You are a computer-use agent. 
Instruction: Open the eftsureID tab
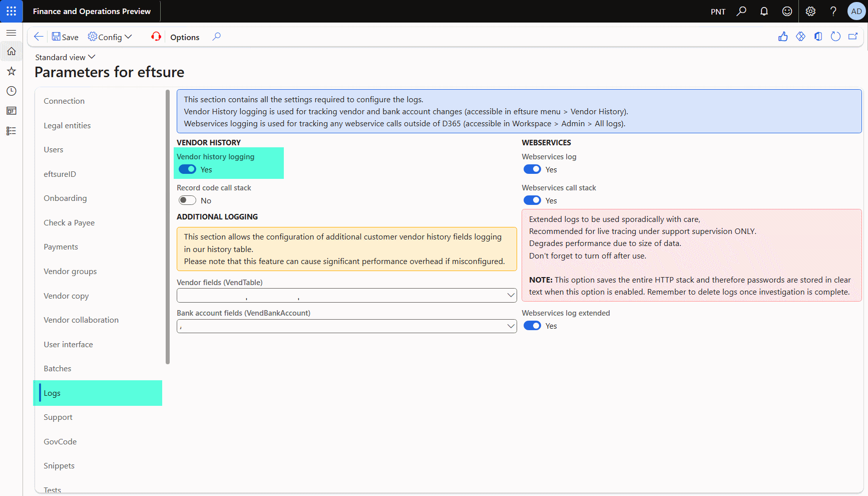click(60, 174)
